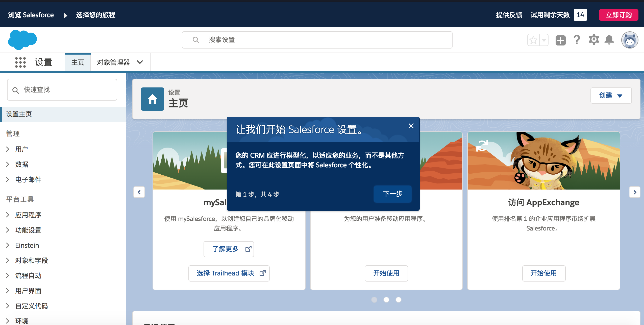
Task: Close the Salesforce setup walkthrough popup
Action: point(411,126)
